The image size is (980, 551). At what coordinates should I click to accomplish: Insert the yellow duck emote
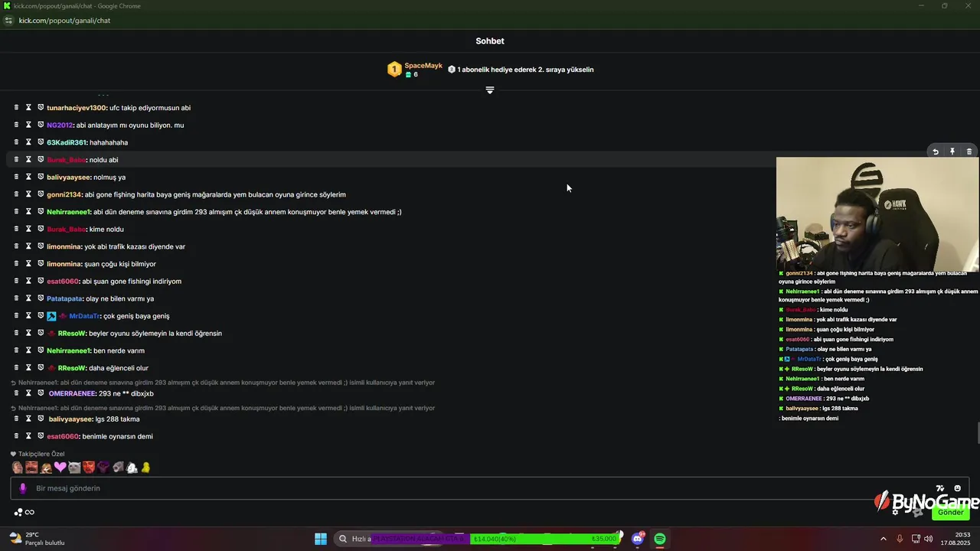point(145,467)
